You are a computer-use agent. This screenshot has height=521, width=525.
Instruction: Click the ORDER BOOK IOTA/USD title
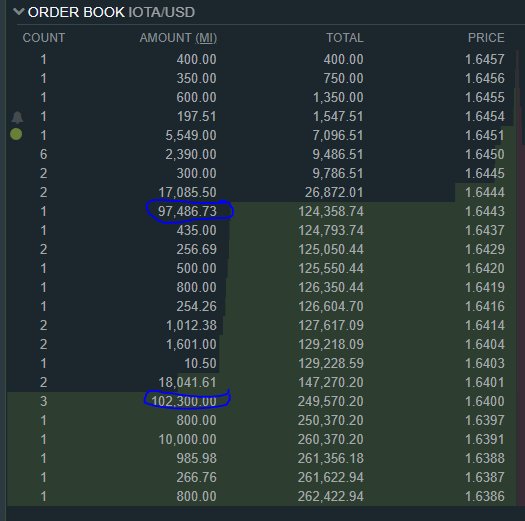pos(111,12)
